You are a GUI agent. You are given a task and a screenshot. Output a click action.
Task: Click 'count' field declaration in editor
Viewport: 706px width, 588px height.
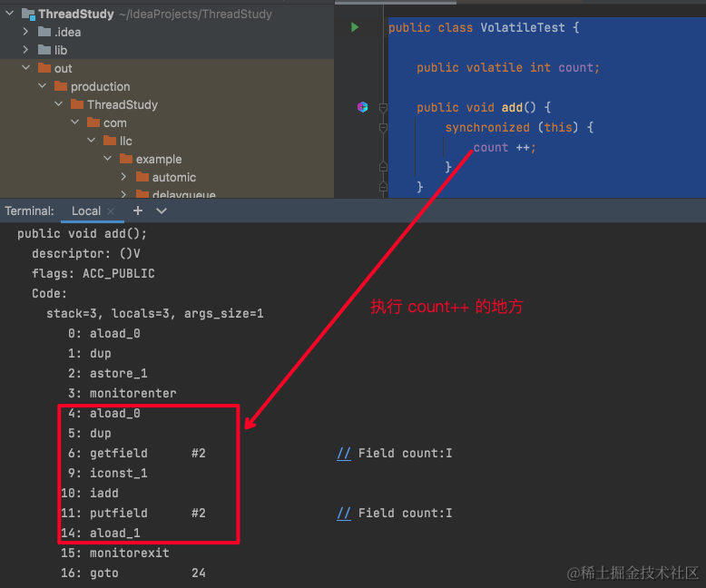click(576, 67)
